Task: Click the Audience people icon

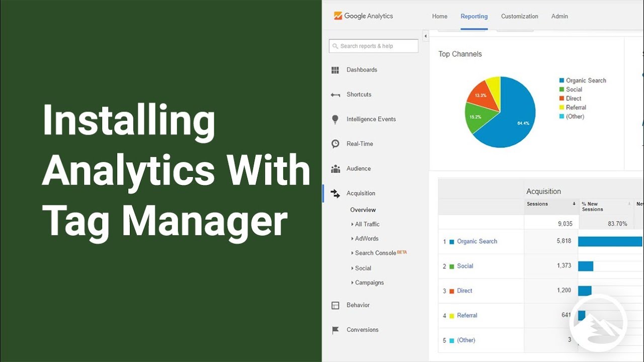Action: tap(335, 169)
